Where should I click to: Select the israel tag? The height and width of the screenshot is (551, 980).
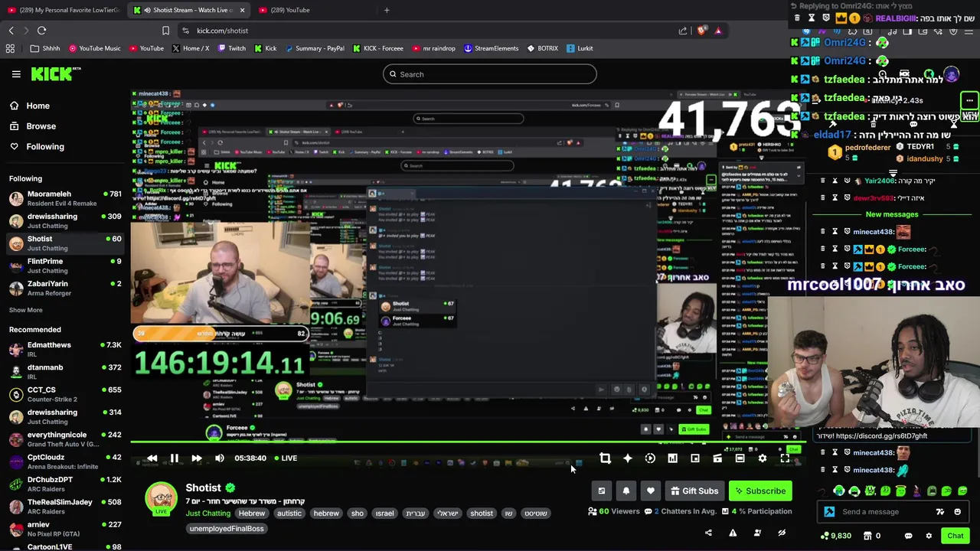[384, 514]
